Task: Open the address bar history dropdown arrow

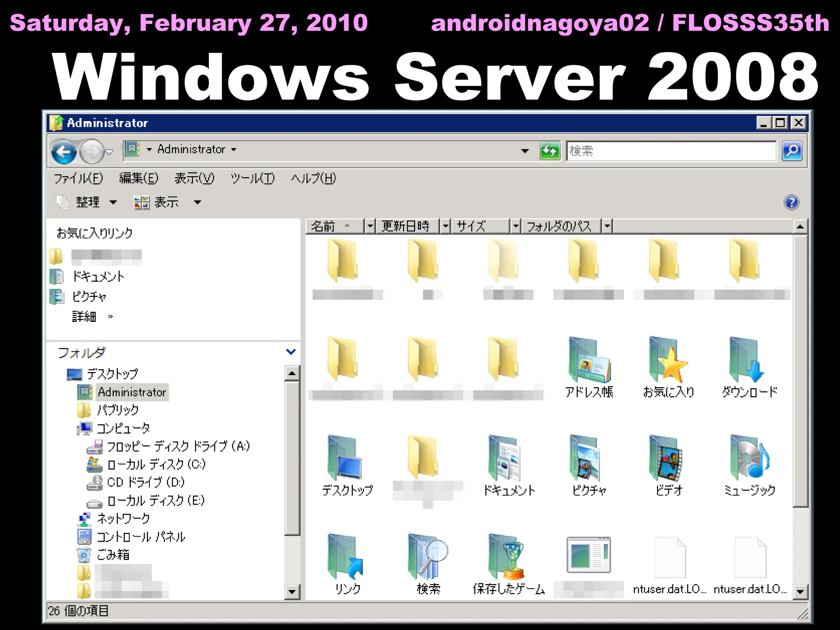Action: pyautogui.click(x=525, y=151)
